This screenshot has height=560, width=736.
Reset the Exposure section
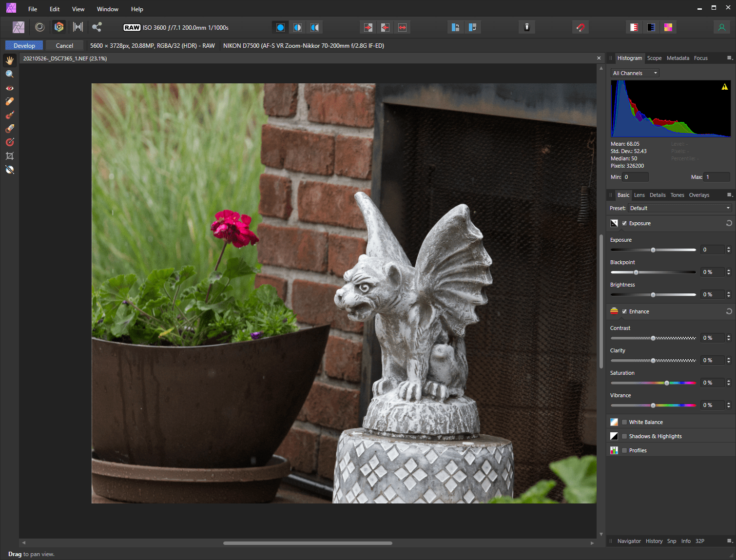coord(729,223)
